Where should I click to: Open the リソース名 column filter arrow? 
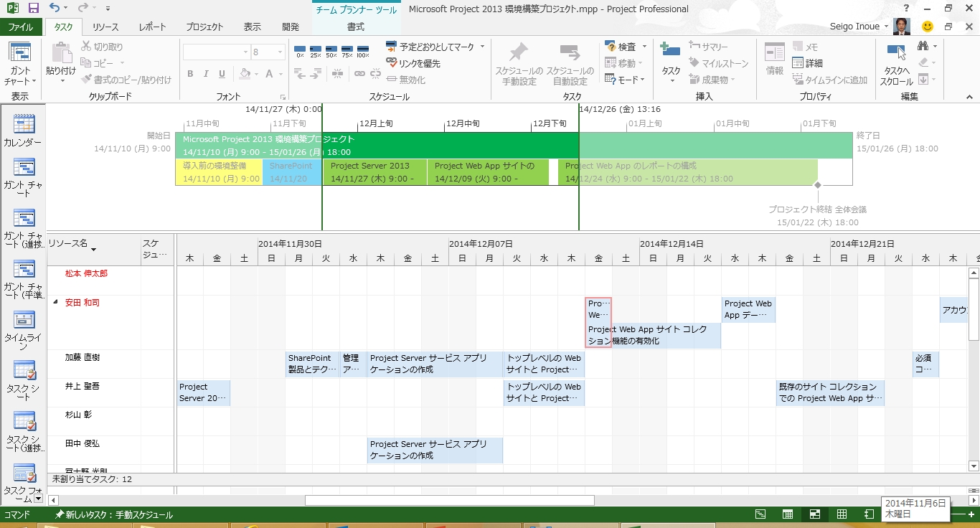[x=93, y=250]
